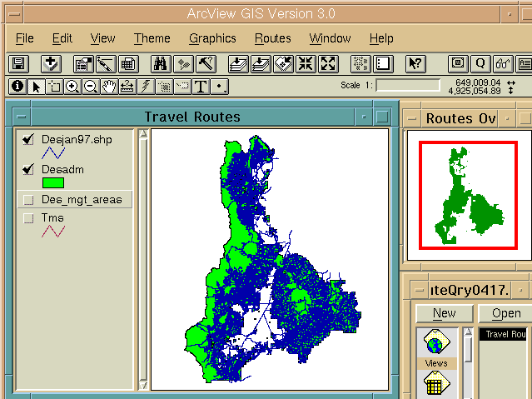Select the Text T tool
The height and width of the screenshot is (399, 532).
pos(201,87)
